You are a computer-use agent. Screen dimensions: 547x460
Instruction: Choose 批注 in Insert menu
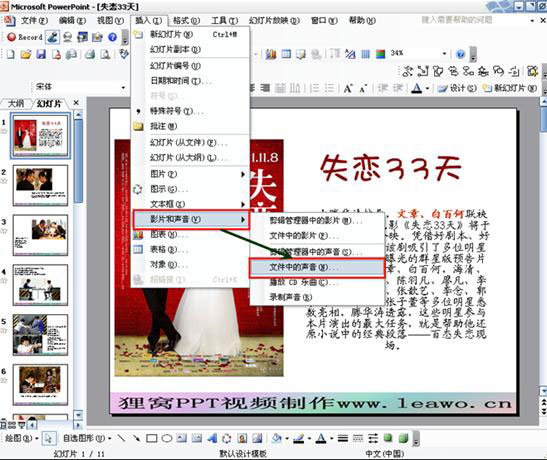[x=190, y=126]
